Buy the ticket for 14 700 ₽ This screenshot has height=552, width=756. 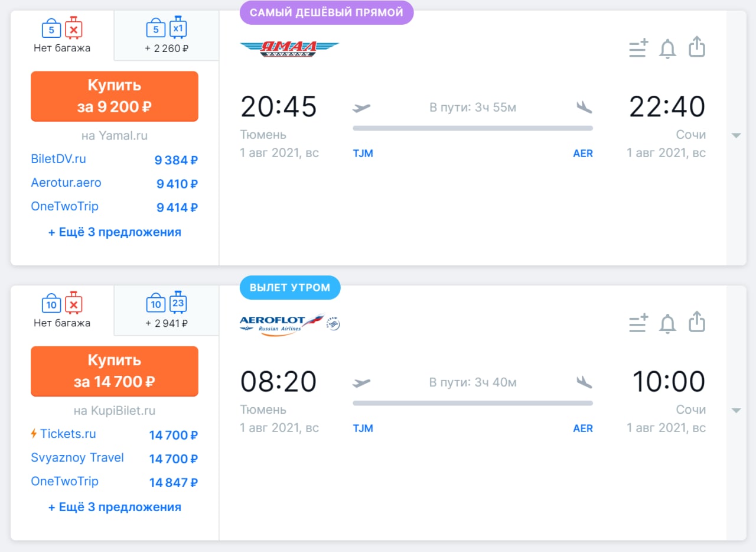[x=115, y=371]
